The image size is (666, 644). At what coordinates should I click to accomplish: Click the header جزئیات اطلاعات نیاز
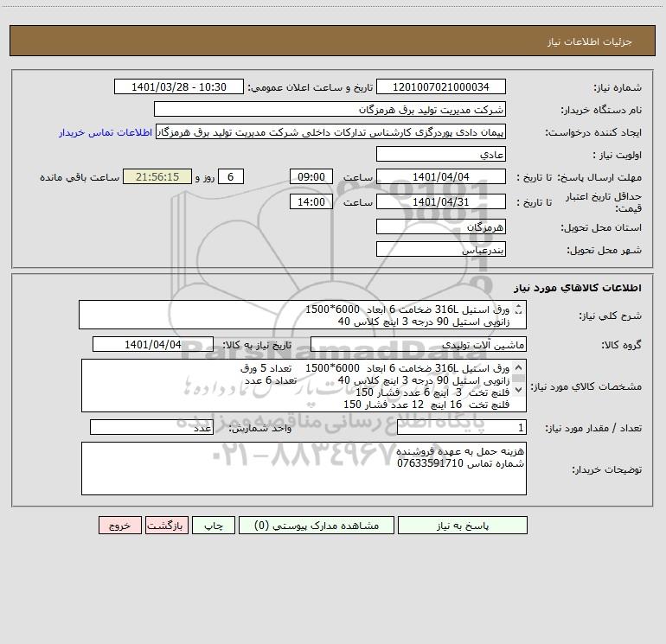pos(590,41)
